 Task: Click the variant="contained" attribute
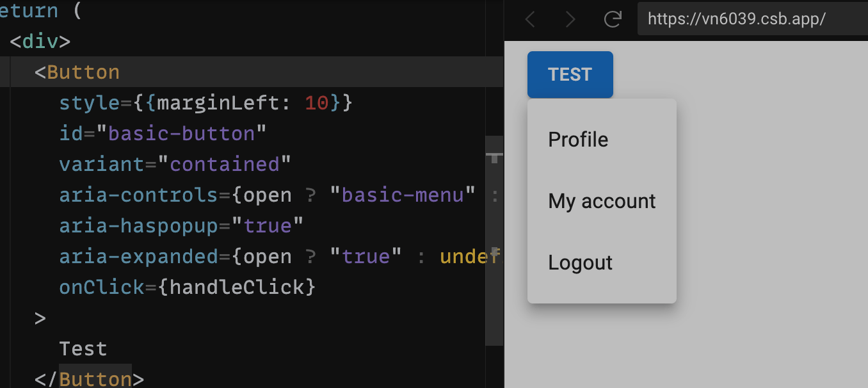pyautogui.click(x=175, y=164)
